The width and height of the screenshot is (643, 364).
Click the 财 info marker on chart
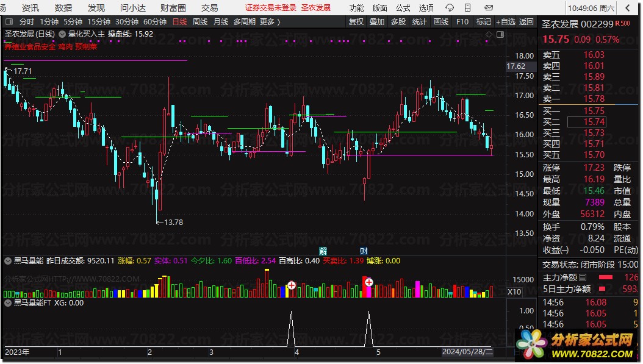pyautogui.click(x=364, y=251)
